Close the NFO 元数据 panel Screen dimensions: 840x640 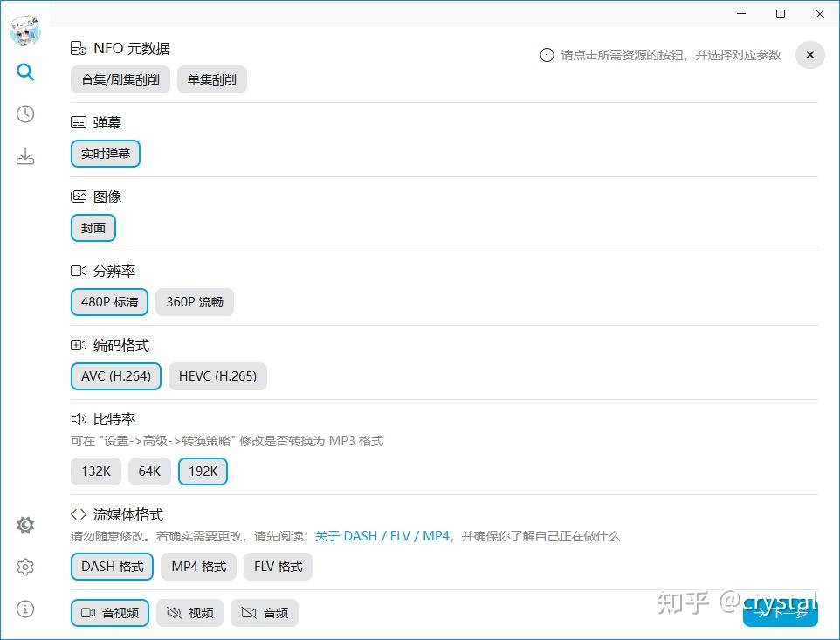tap(809, 54)
